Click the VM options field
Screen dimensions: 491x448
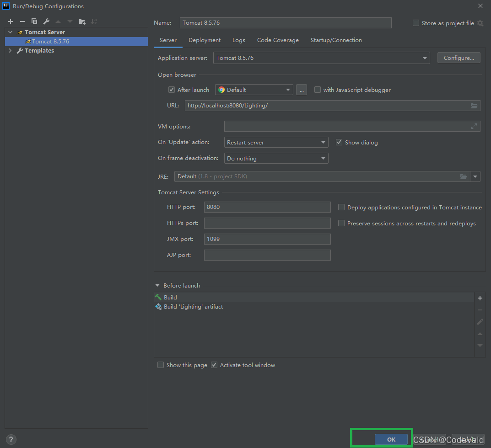pos(352,126)
